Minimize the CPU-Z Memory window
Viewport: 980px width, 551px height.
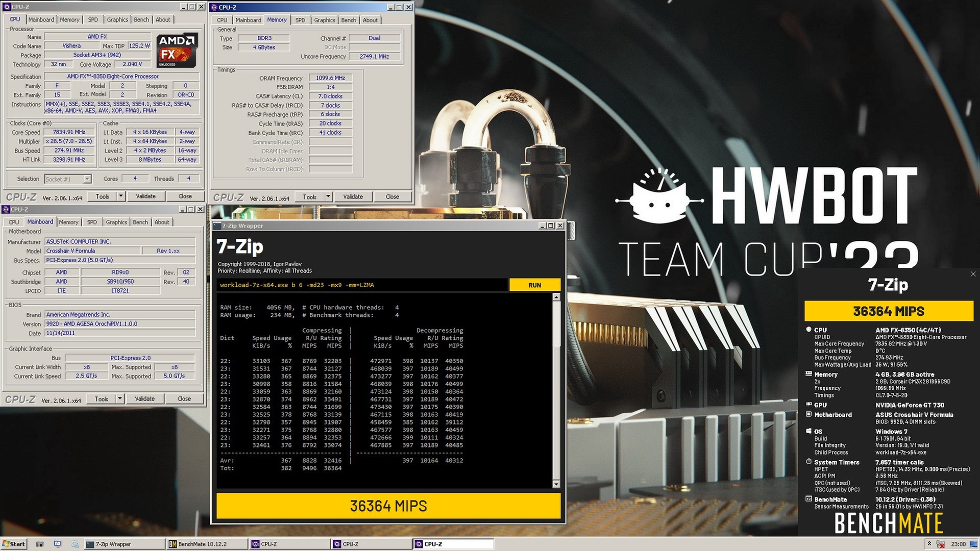coord(390,7)
